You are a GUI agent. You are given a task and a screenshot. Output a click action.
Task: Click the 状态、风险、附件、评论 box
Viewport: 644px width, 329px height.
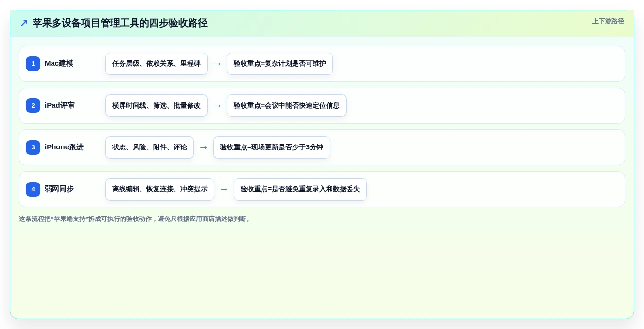click(150, 147)
